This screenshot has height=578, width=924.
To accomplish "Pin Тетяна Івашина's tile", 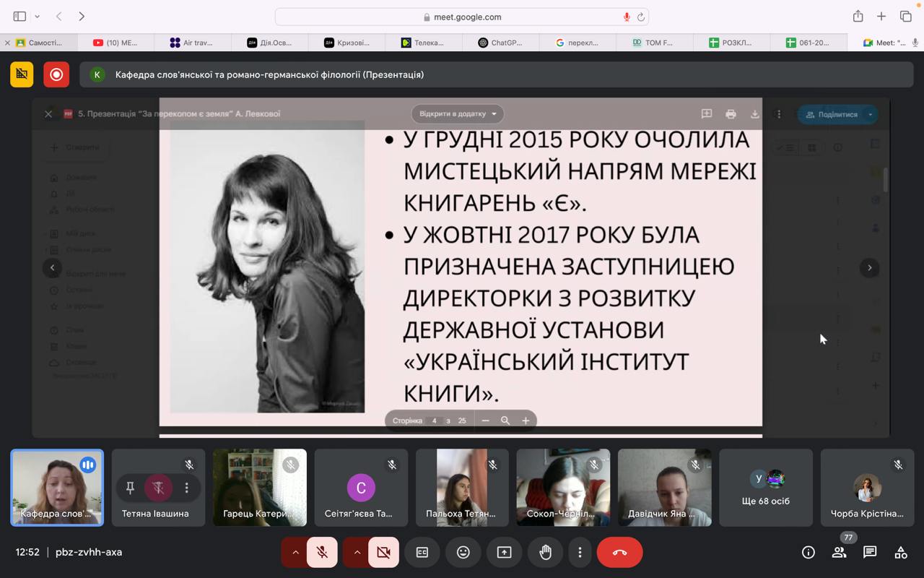I will click(130, 488).
